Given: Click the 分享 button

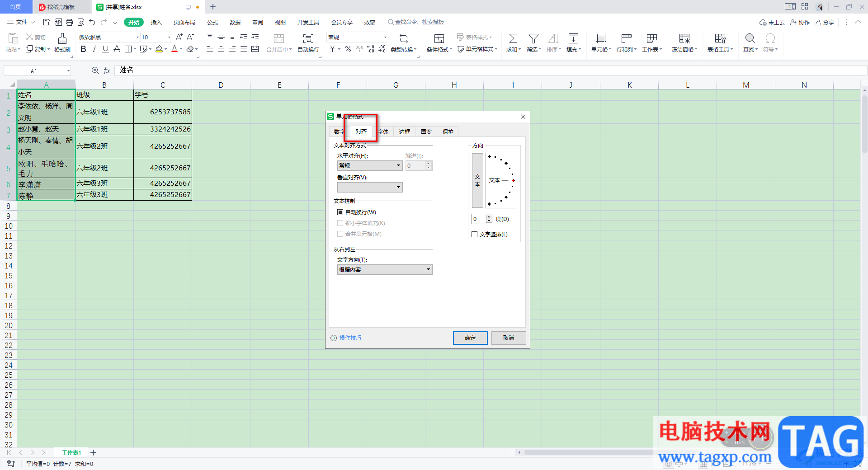Looking at the screenshot, I should (x=825, y=22).
